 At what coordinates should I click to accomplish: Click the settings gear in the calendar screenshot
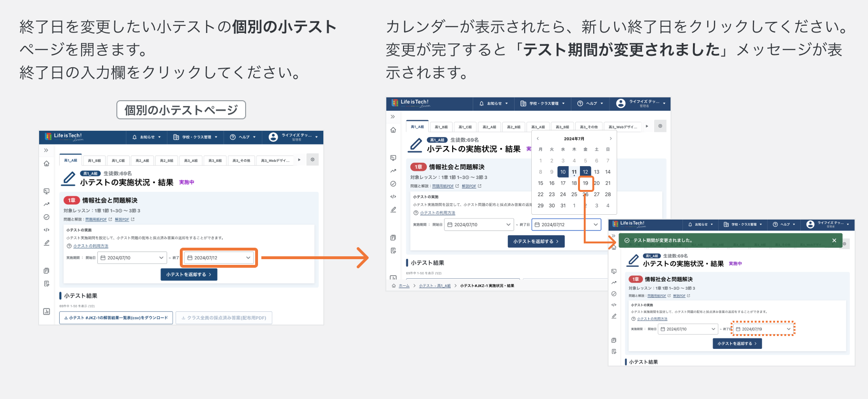[660, 126]
